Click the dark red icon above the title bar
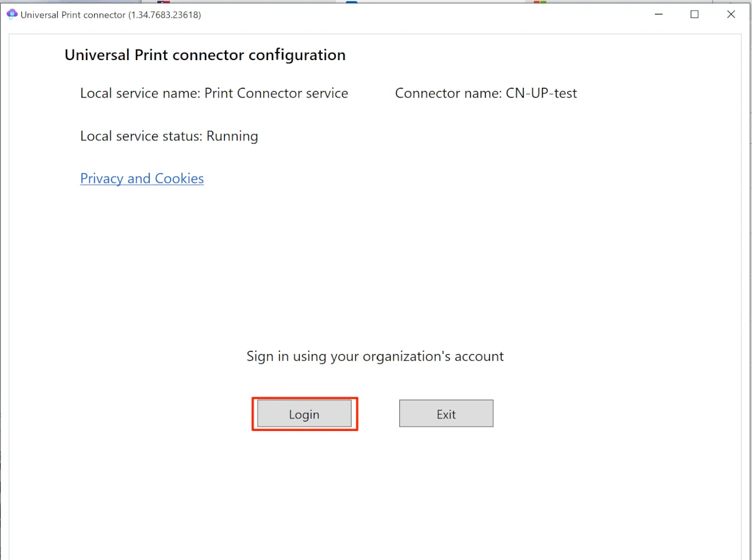The height and width of the screenshot is (560, 752). [x=164, y=2]
